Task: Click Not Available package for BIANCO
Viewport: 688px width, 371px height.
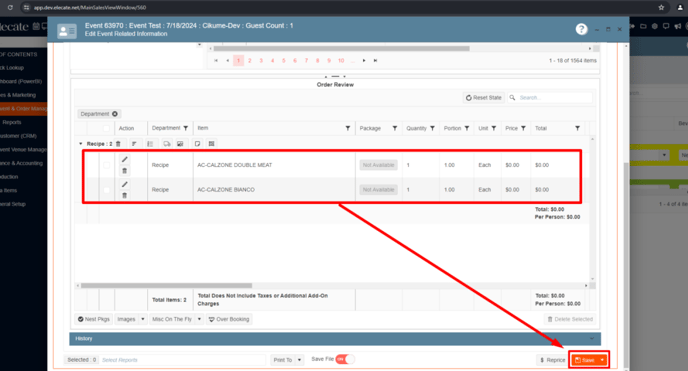Action: (378, 190)
